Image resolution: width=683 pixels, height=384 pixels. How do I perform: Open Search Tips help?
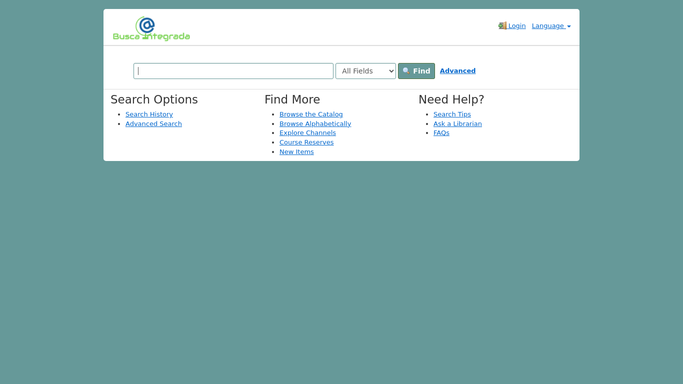[452, 114]
